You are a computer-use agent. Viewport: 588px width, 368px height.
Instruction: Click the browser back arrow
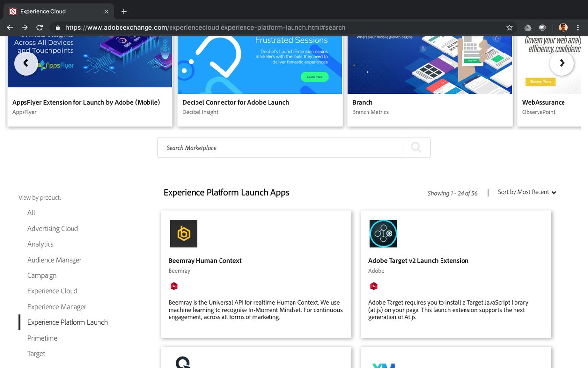pos(10,28)
